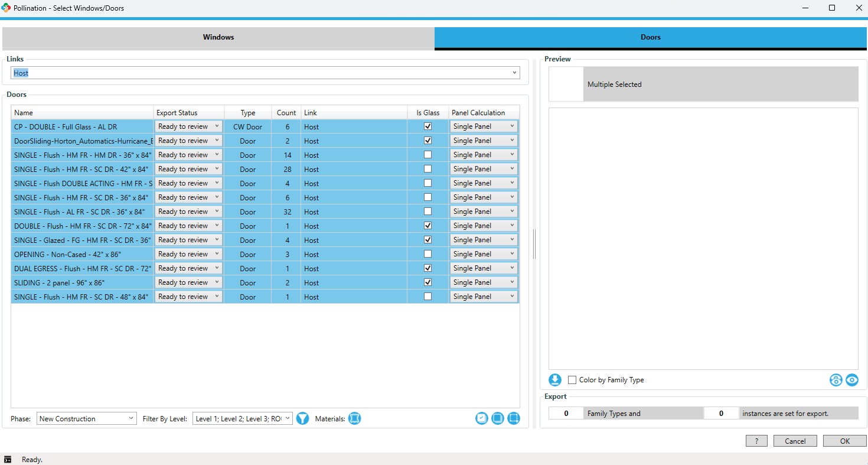Click the Materials icon button
The height and width of the screenshot is (465, 868).
[354, 418]
